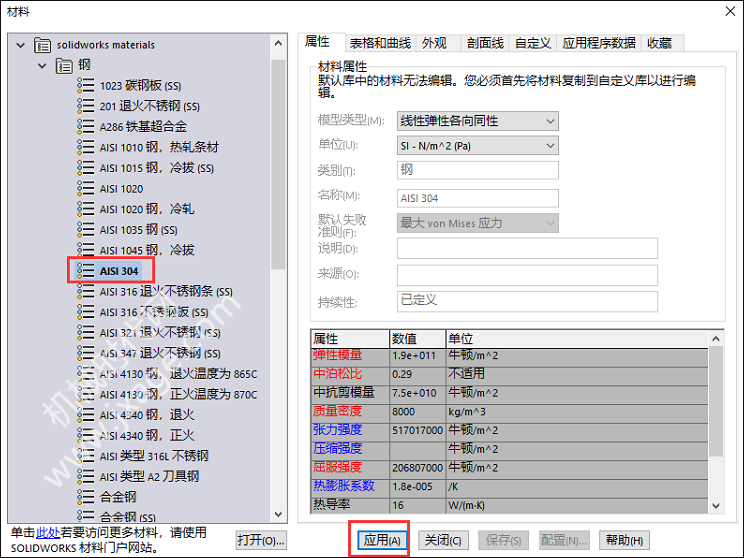744x558 pixels.
Task: Click the 应用(A) button
Action: coord(382,540)
